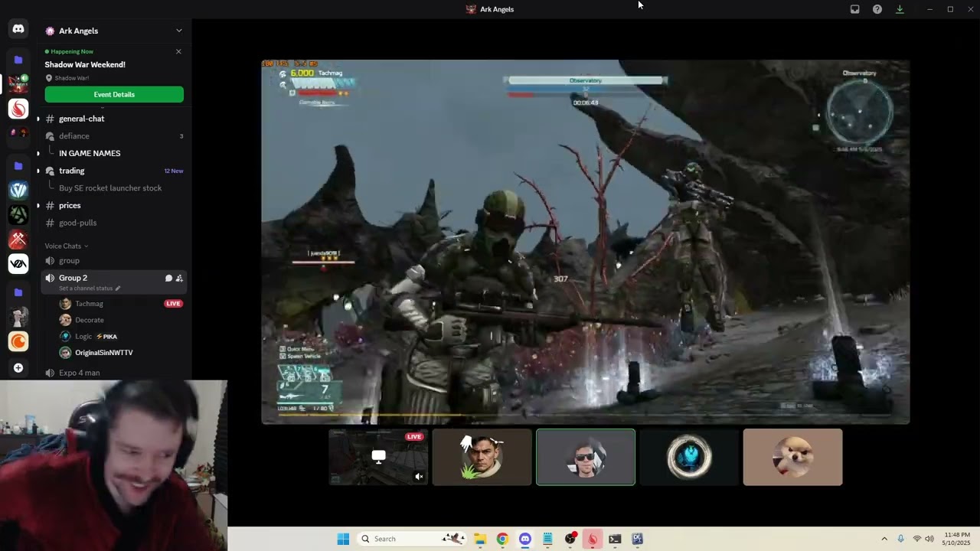Open the statue avatar server icon

point(18,317)
